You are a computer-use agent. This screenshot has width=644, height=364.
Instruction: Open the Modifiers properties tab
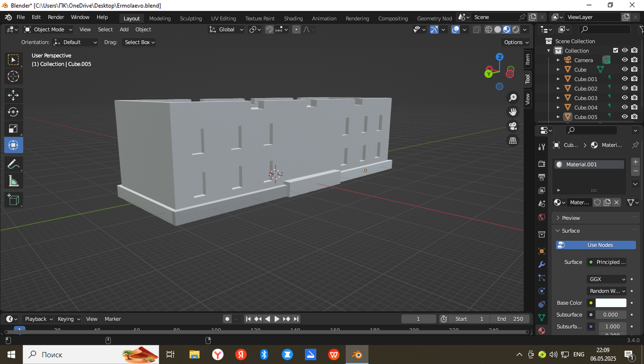click(542, 264)
